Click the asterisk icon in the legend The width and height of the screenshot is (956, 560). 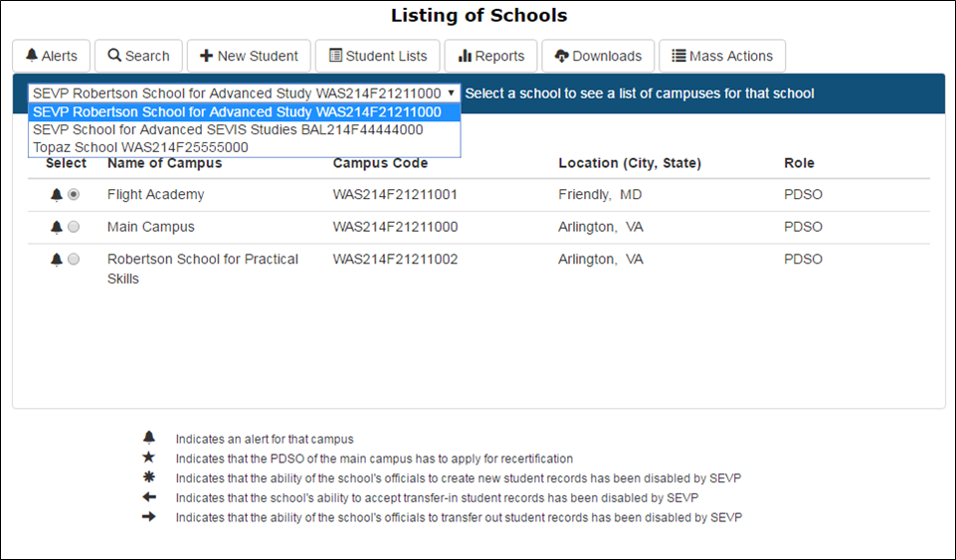coord(149,477)
